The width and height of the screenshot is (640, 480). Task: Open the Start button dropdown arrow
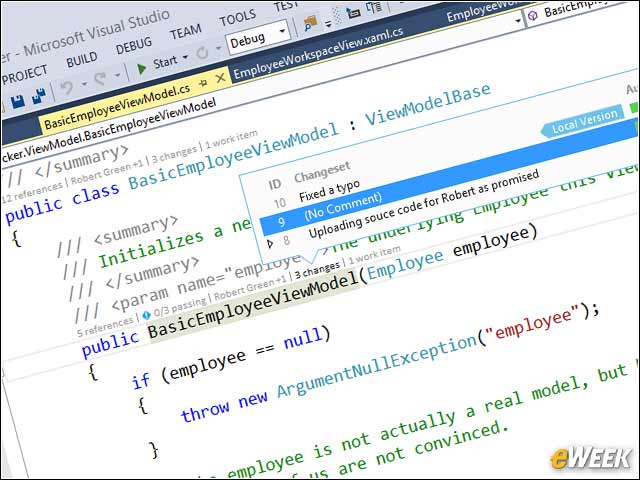click(x=185, y=57)
